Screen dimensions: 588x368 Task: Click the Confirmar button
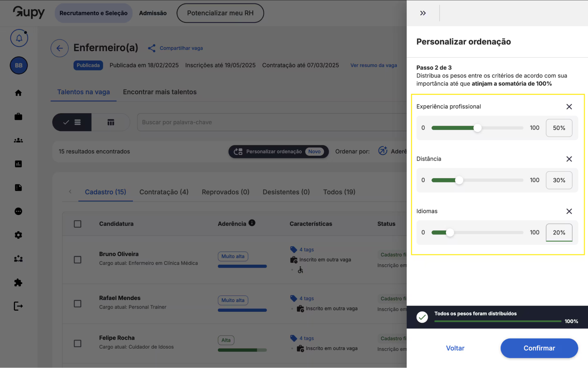pos(539,348)
